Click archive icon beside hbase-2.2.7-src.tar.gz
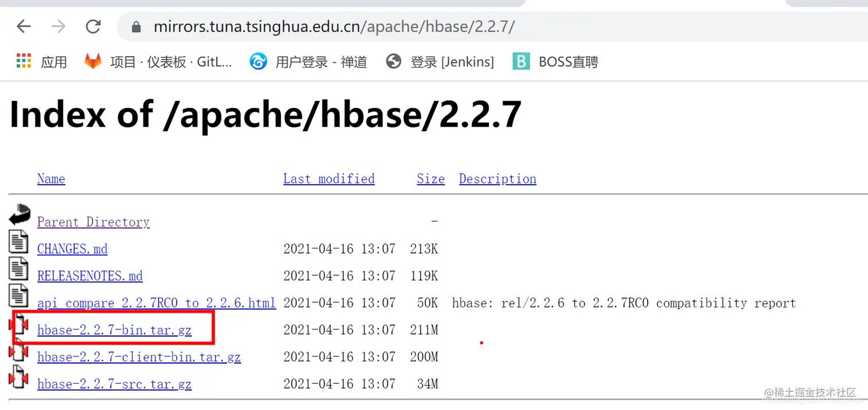 (x=18, y=377)
